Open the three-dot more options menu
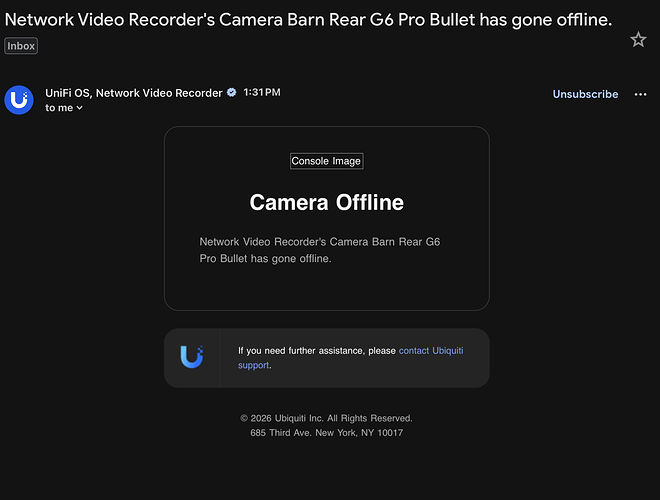This screenshot has width=660, height=500. tap(640, 94)
